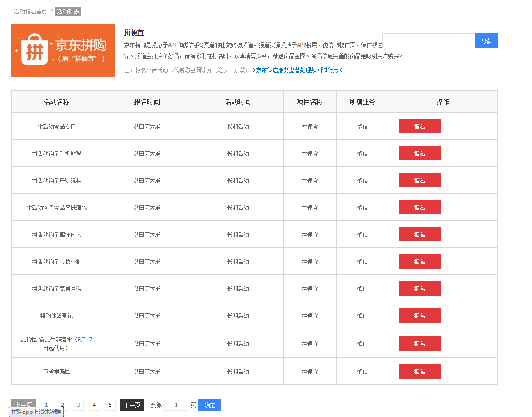Sign up for 拼购体验测试 activity
The image size is (532, 417).
point(419,315)
